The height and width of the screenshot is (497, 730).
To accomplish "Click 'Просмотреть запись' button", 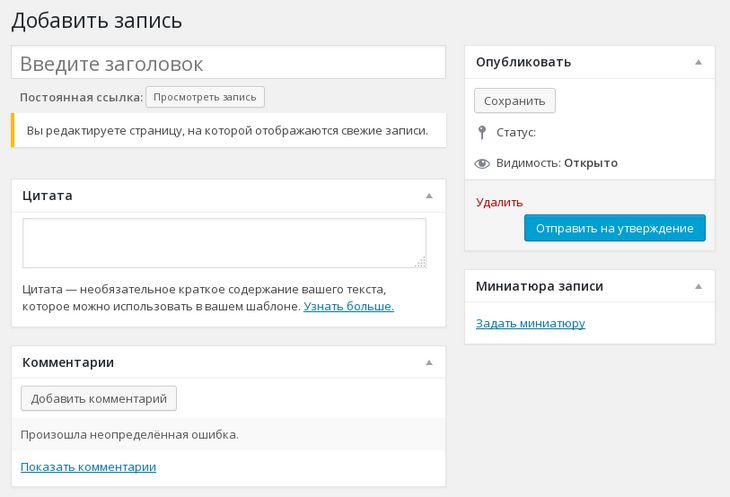I will [205, 97].
